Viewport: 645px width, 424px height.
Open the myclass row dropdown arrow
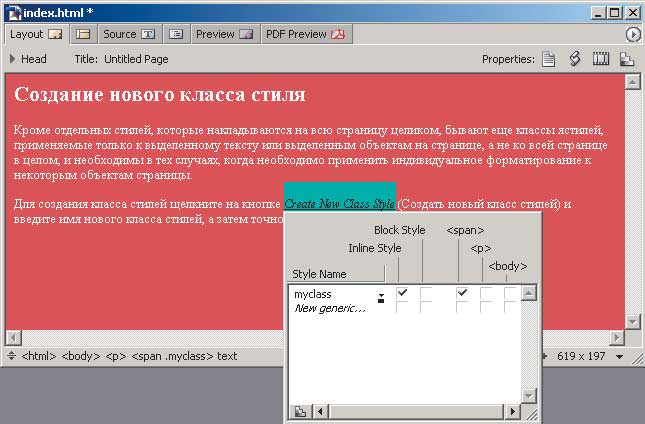pos(381,298)
